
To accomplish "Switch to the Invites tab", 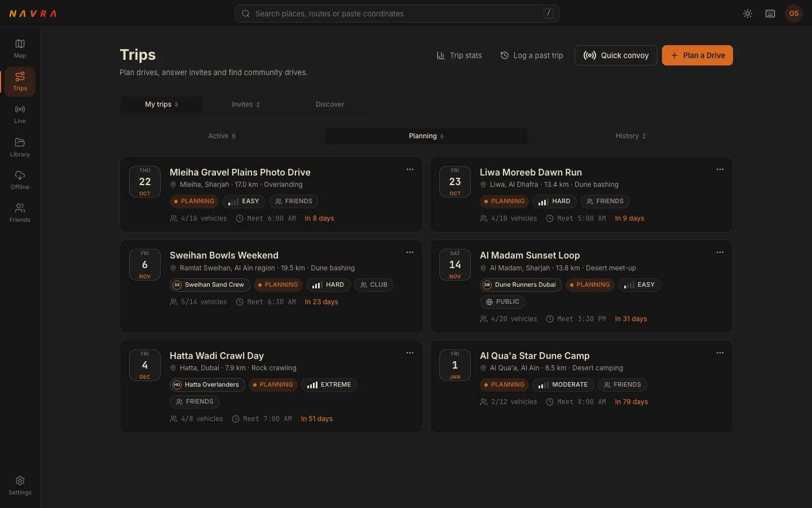I will pos(246,104).
